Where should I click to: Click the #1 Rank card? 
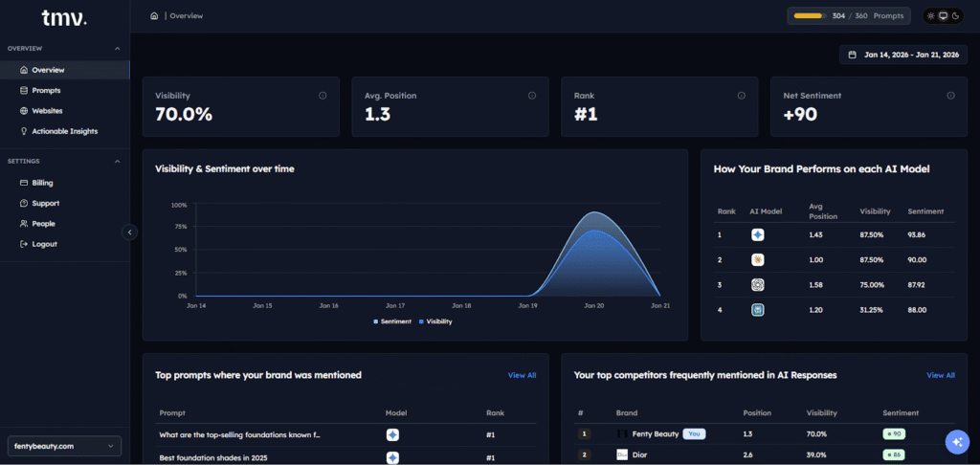click(659, 107)
